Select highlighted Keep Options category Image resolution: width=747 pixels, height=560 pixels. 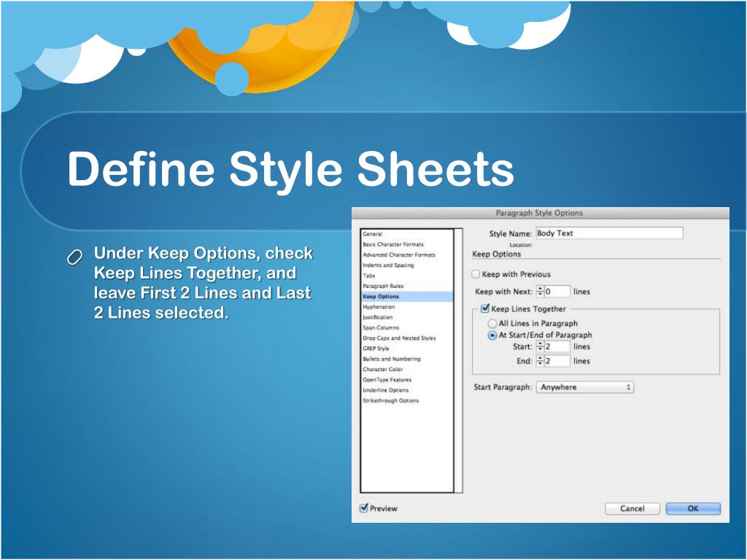click(407, 296)
